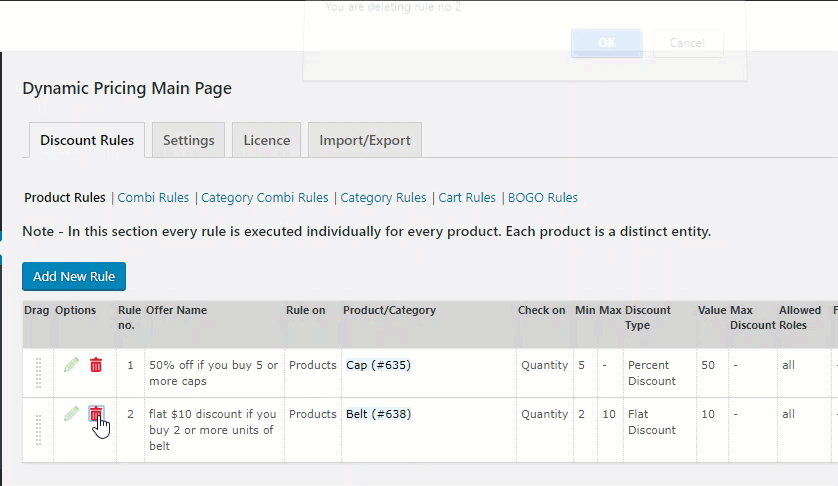The height and width of the screenshot is (486, 838).
Task: Click the Drag column header
Action: click(x=36, y=310)
